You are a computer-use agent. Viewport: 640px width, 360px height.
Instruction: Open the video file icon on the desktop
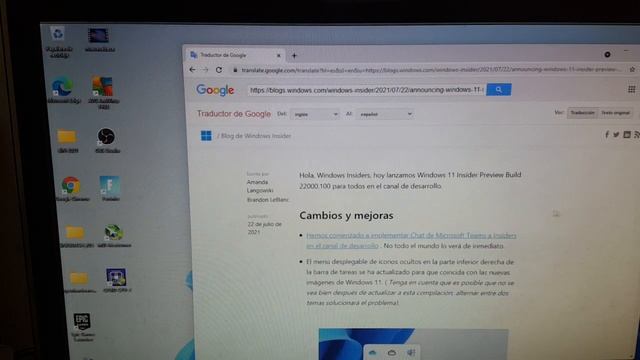tap(99, 40)
